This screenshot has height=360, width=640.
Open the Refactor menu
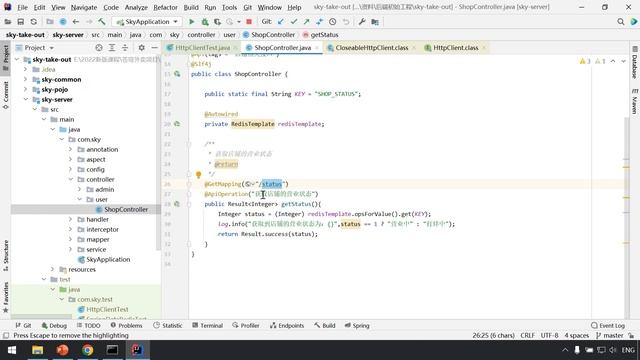click(x=165, y=7)
